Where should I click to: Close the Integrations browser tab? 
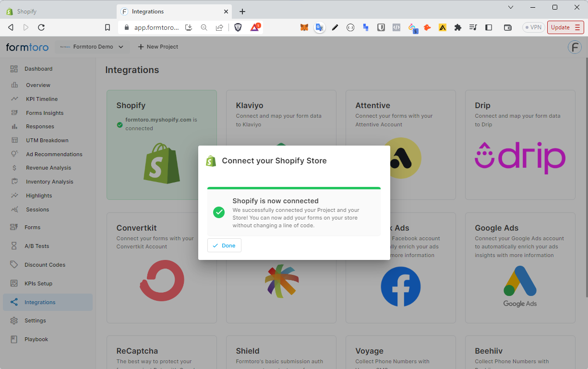pyautogui.click(x=227, y=12)
